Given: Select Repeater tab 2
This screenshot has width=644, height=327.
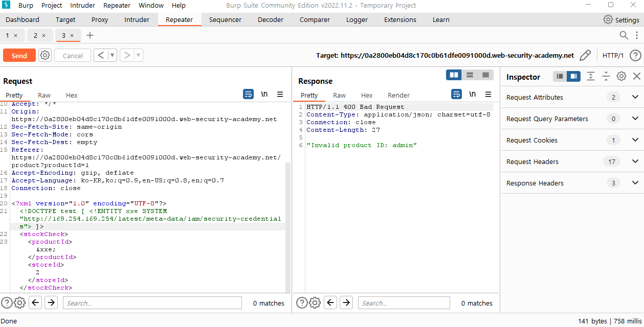Looking at the screenshot, I should pyautogui.click(x=35, y=35).
